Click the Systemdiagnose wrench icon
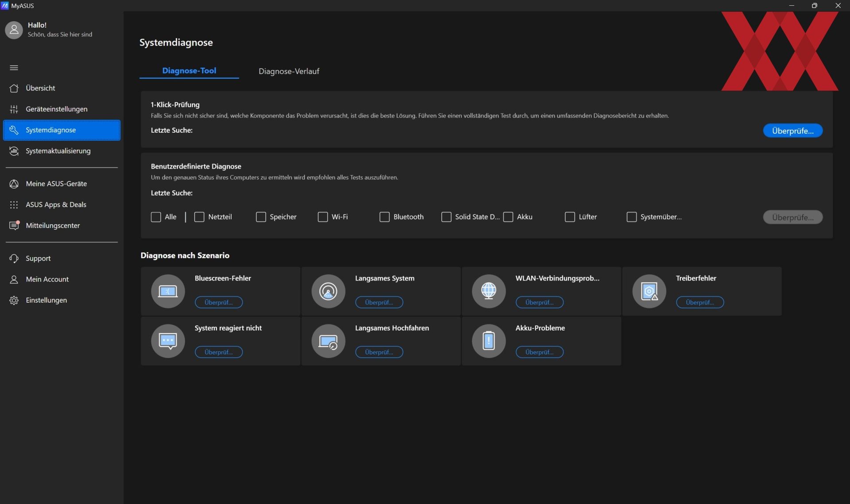The image size is (850, 504). [14, 130]
